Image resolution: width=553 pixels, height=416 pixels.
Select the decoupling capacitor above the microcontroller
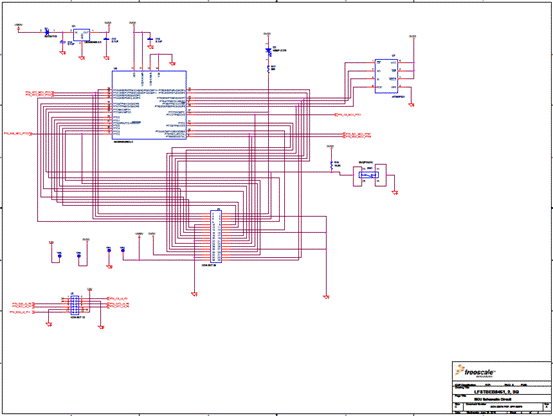pyautogui.click(x=150, y=39)
